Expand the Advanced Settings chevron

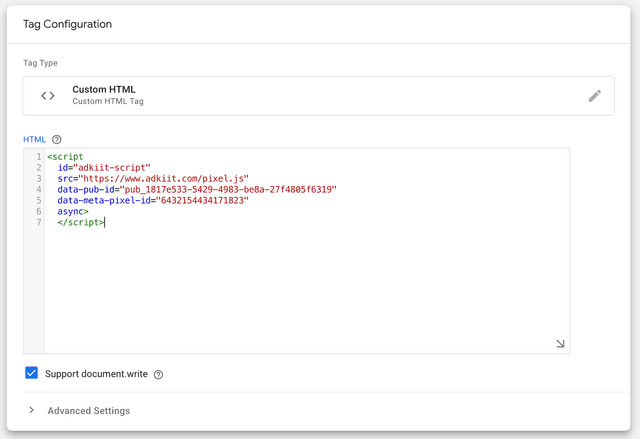coord(31,410)
